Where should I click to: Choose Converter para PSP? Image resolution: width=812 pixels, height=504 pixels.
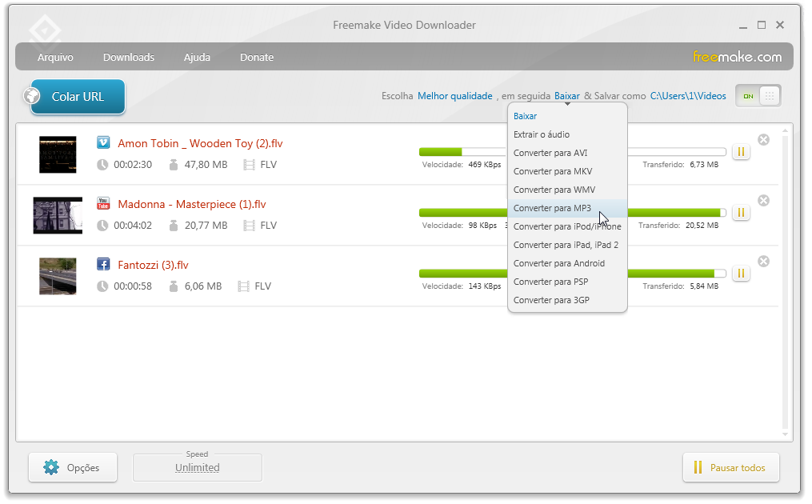pyautogui.click(x=567, y=282)
